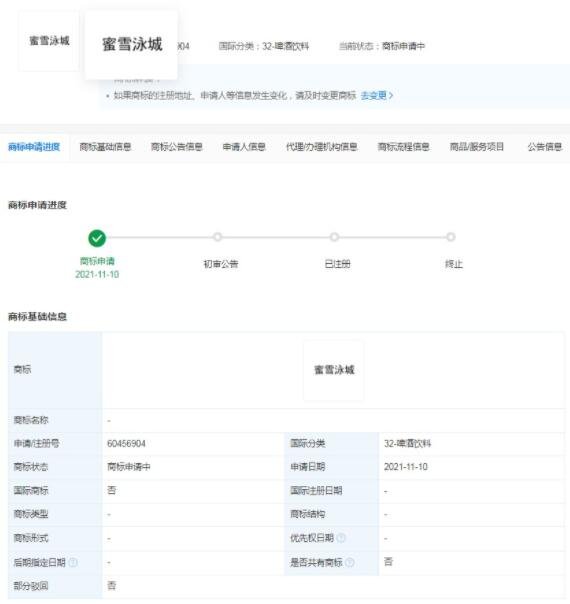Open the 商标申请进度 tab
This screenshot has width=570, height=604.
[x=34, y=147]
